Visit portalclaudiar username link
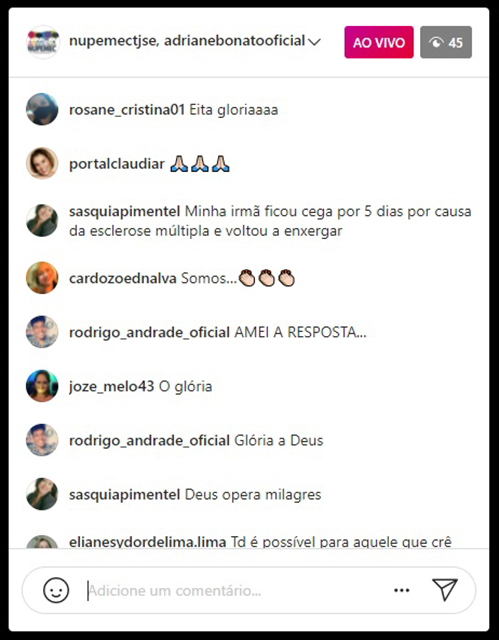This screenshot has width=499, height=640. (117, 164)
